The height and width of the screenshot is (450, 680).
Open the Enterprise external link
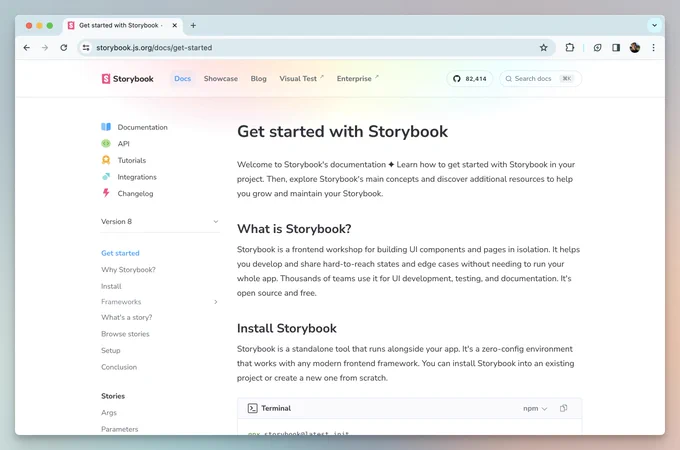357,78
